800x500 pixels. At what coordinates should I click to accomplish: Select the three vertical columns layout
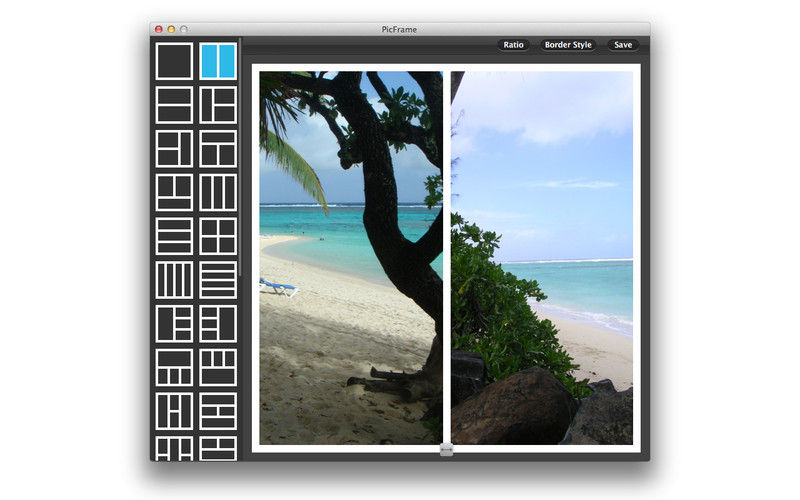click(218, 193)
